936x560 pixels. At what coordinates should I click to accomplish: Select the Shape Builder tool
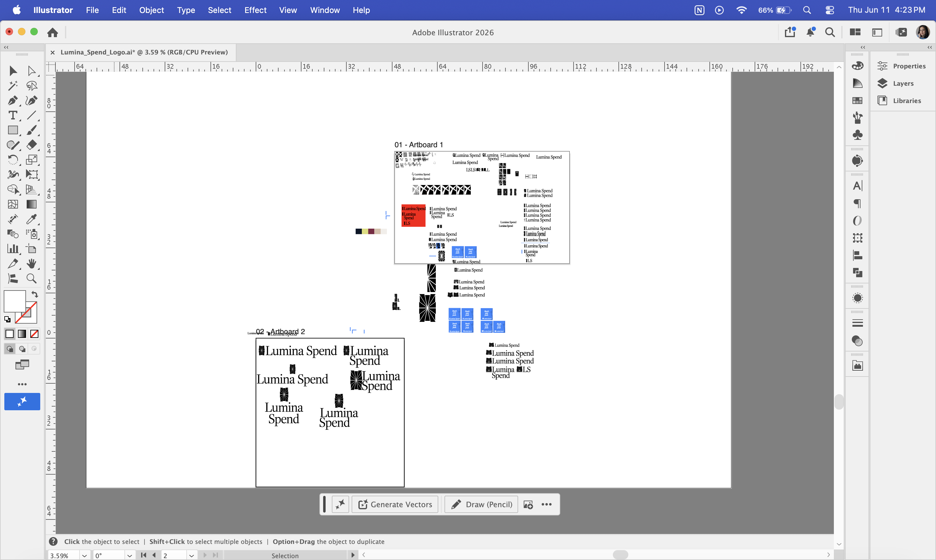click(x=13, y=189)
